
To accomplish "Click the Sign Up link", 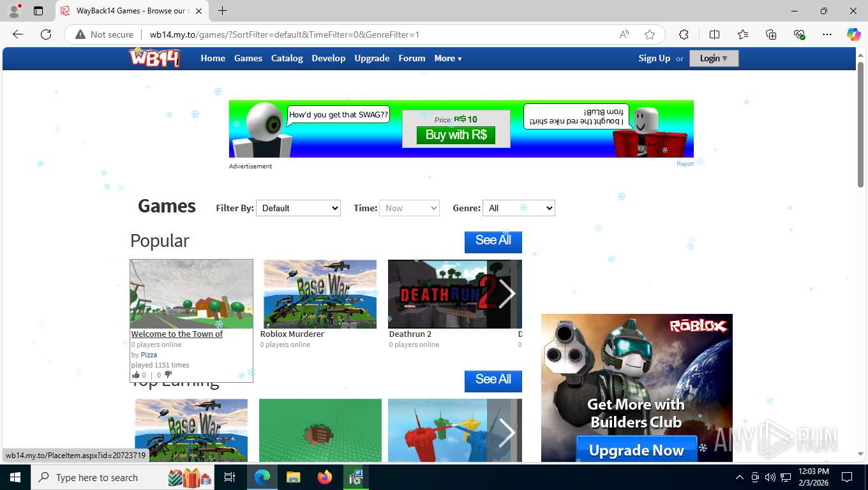I will [x=654, y=58].
